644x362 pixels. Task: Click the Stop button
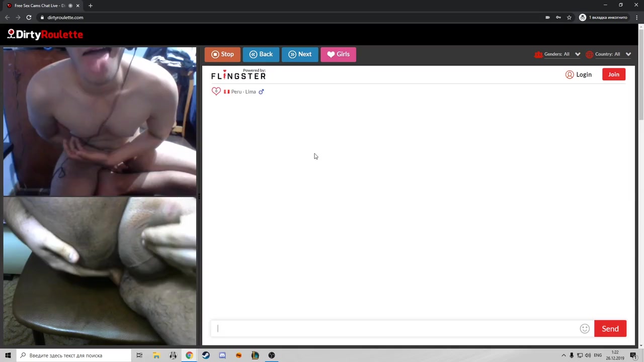(x=222, y=54)
